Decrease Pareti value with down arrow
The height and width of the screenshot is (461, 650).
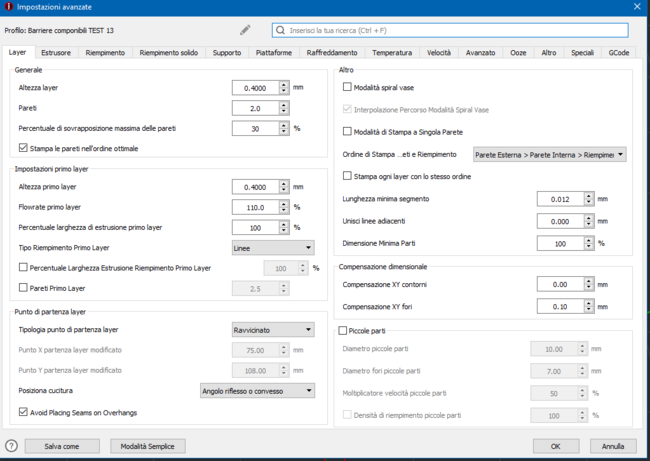tap(284, 112)
